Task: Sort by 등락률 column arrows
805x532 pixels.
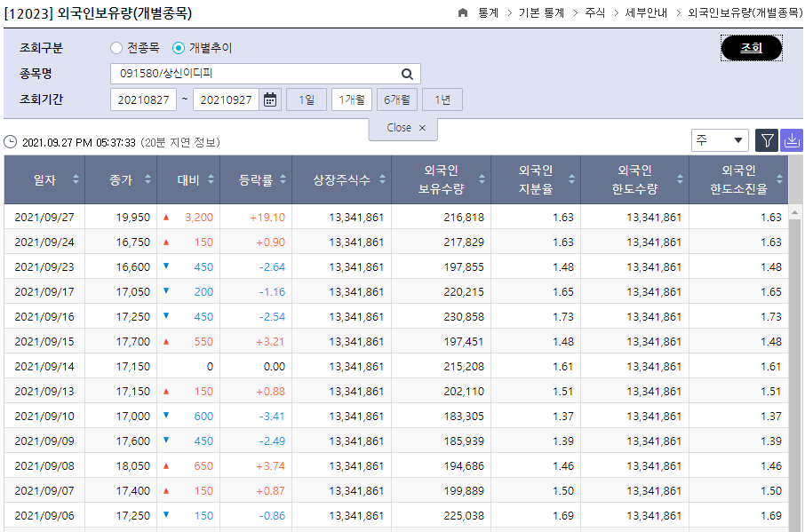Action: coord(283,179)
